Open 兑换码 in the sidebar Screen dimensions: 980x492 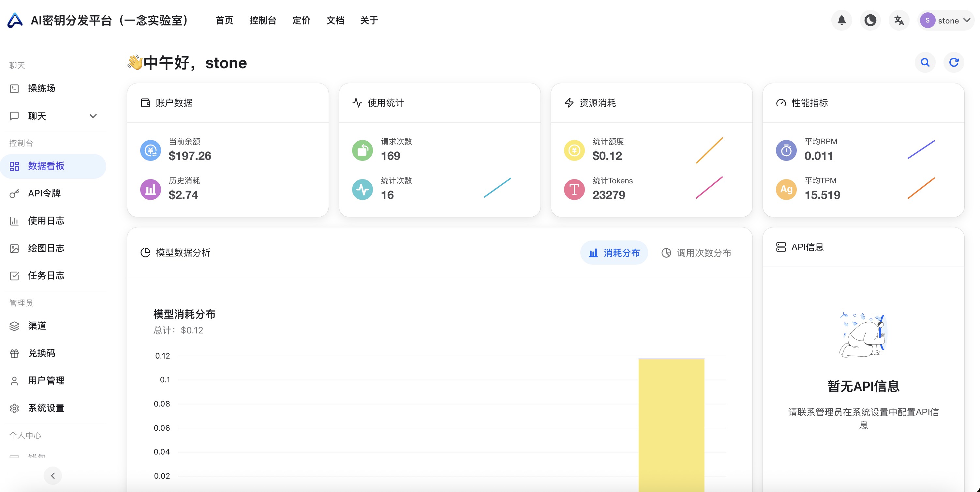pyautogui.click(x=53, y=353)
